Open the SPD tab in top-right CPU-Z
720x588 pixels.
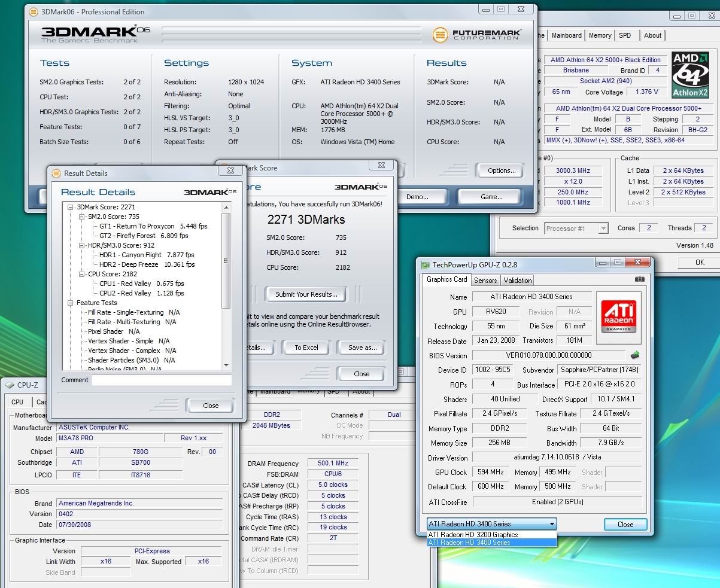click(625, 35)
